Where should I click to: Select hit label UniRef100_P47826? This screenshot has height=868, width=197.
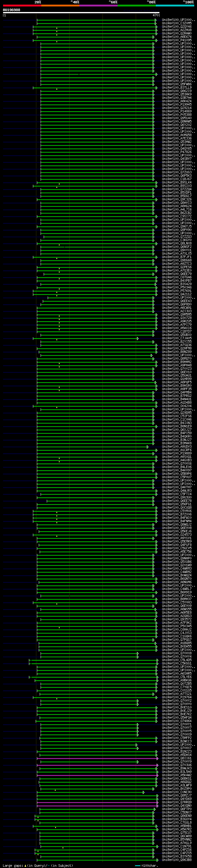(177, 152)
